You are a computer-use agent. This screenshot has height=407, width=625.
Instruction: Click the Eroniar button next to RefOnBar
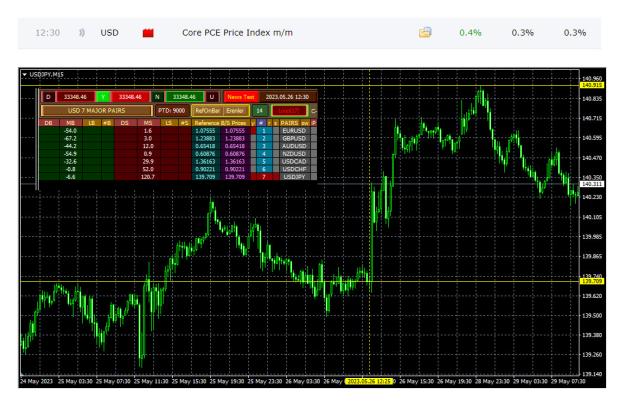pos(235,110)
